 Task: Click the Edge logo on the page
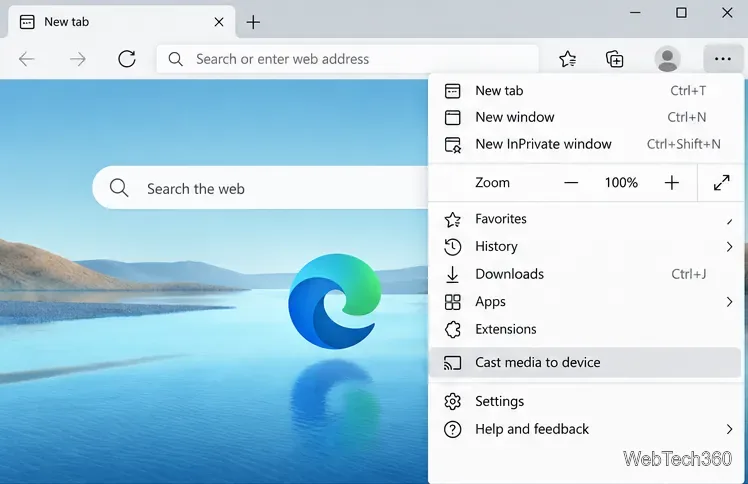335,301
